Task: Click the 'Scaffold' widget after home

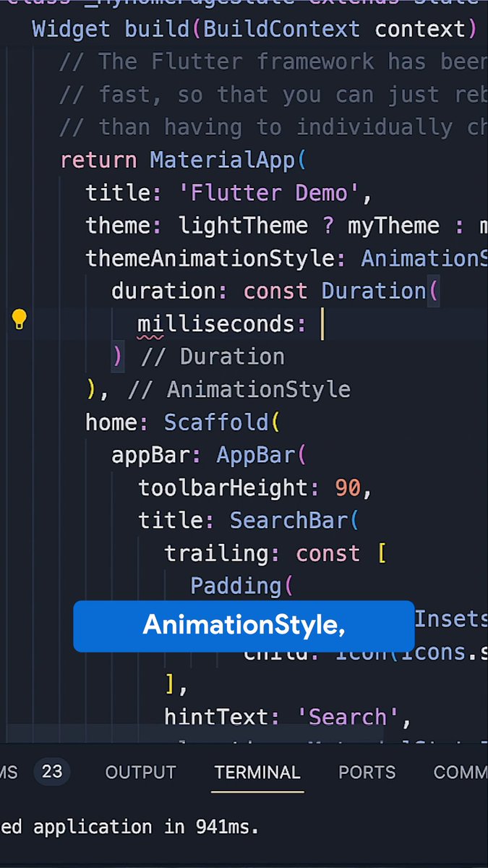Action: point(217,422)
